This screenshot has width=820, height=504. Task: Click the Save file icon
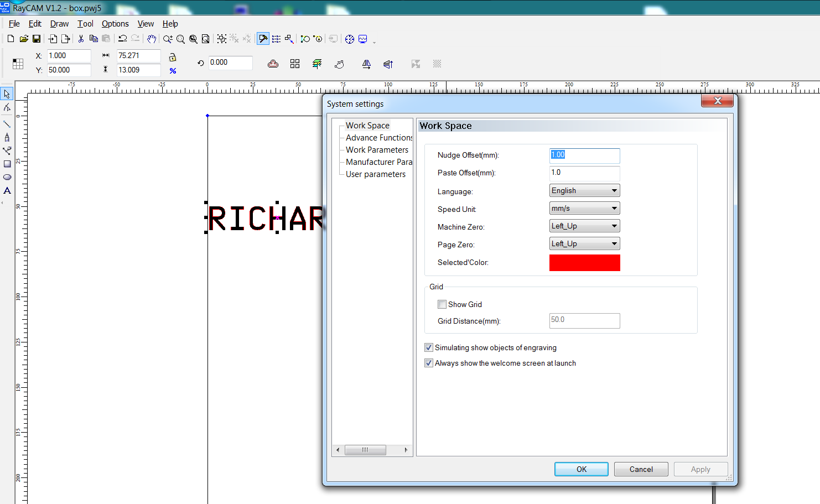tap(37, 39)
